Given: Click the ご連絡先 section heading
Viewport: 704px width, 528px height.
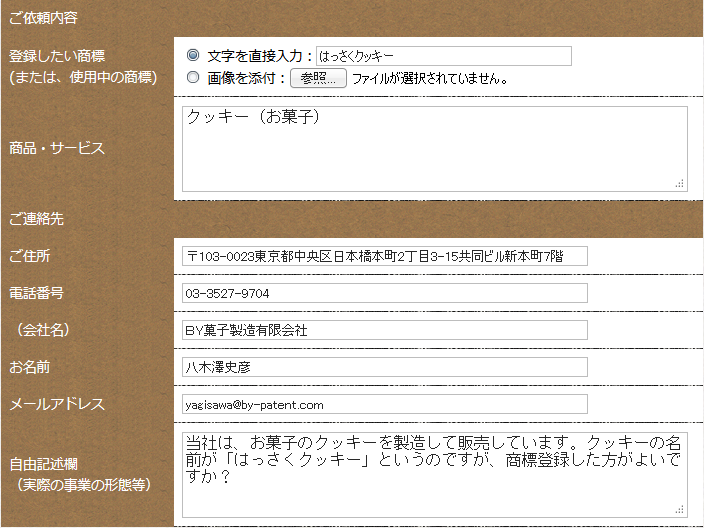Looking at the screenshot, I should tap(36, 219).
